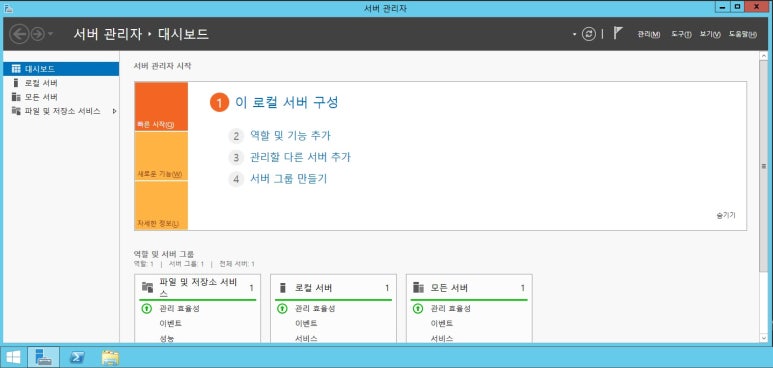This screenshot has height=368, width=773.
Task: Expand 파일 및 저장소 서비스 sidebar arrow
Action: coord(114,111)
